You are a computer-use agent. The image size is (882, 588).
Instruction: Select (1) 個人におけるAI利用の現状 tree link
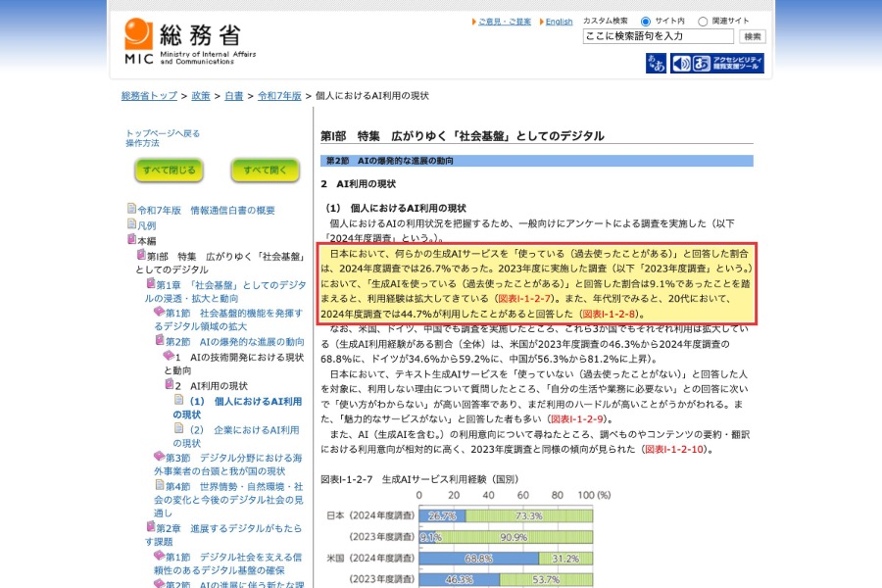237,408
